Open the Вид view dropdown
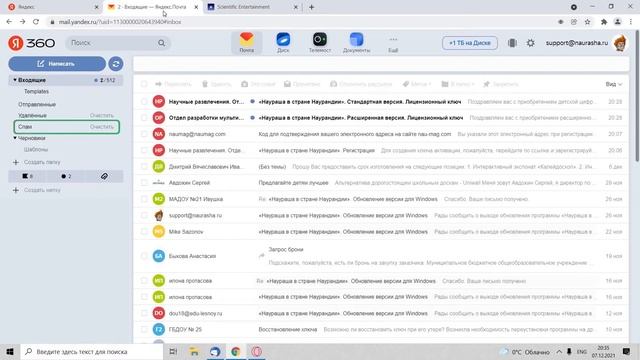640x360 pixels. (613, 84)
